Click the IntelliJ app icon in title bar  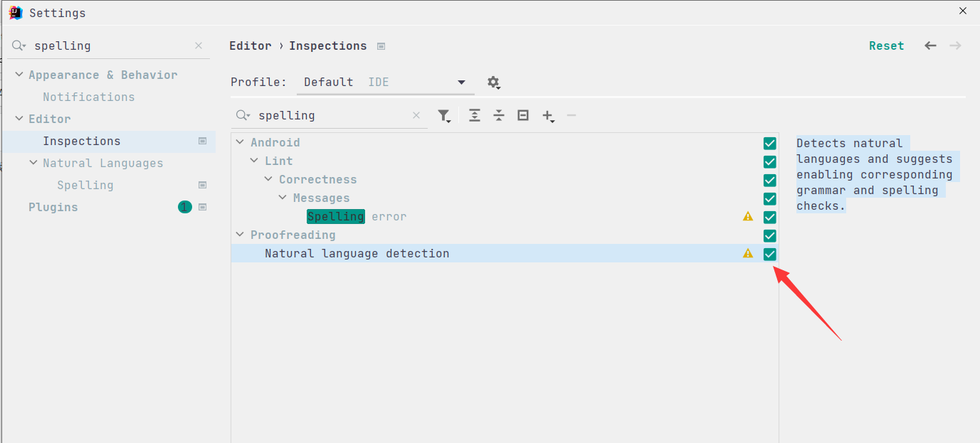(16, 13)
